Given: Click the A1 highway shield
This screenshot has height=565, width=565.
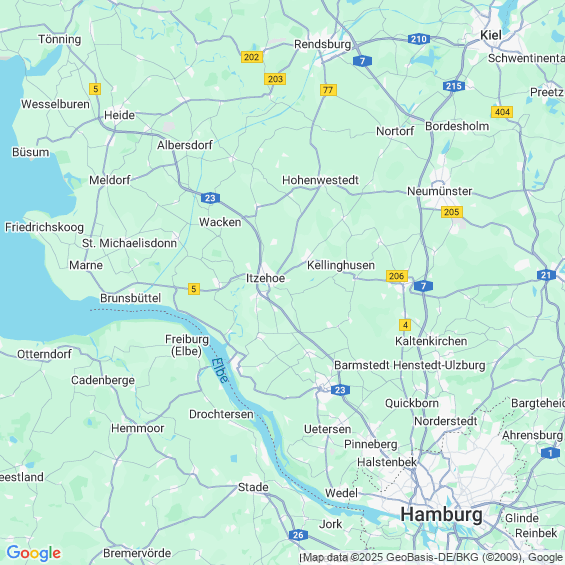Looking at the screenshot, I should point(551,453).
